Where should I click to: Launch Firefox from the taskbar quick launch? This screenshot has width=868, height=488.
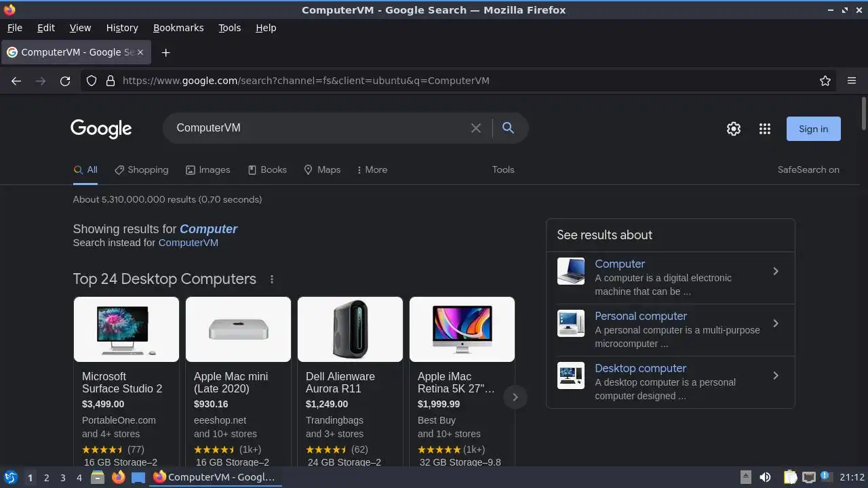(x=118, y=478)
